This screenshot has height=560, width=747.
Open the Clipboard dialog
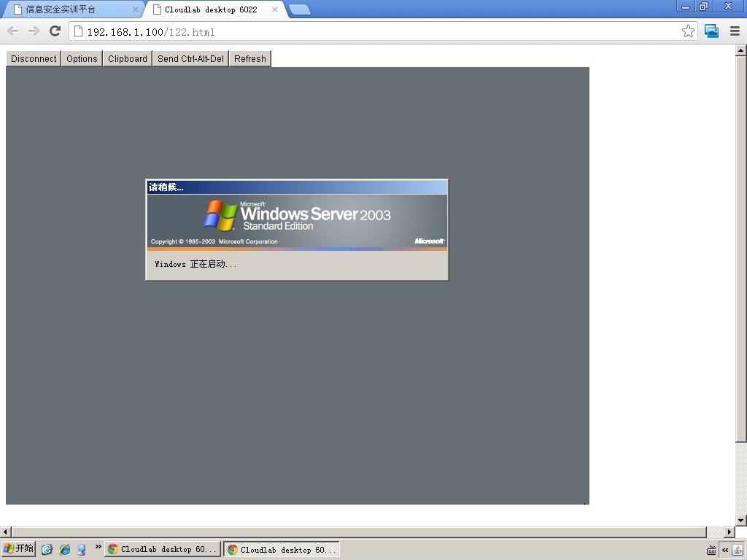pyautogui.click(x=127, y=58)
